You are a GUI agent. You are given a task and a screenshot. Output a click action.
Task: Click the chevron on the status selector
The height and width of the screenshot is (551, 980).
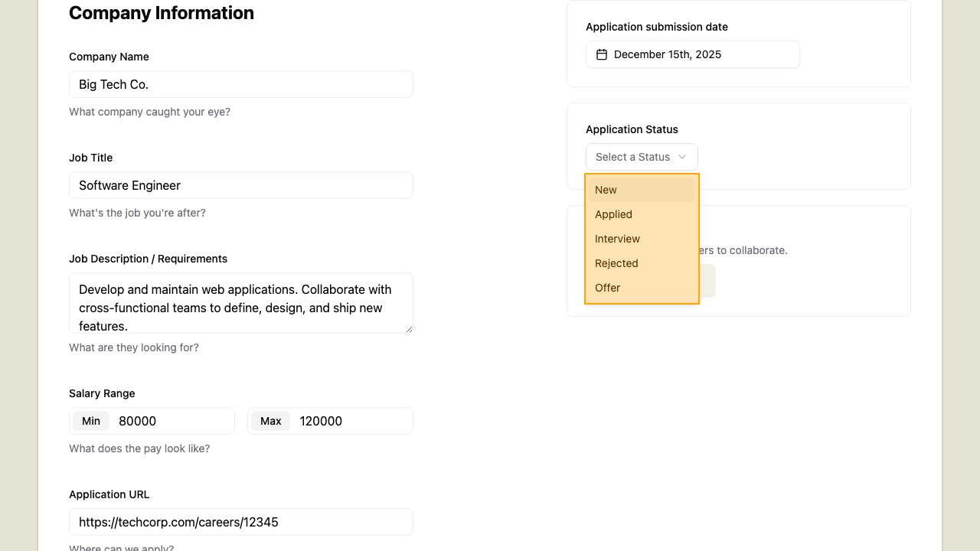tap(682, 157)
